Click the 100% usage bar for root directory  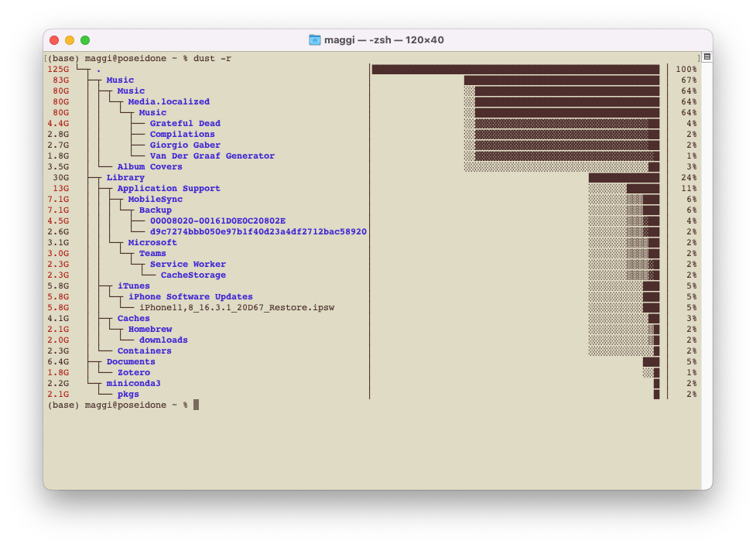[x=515, y=70]
